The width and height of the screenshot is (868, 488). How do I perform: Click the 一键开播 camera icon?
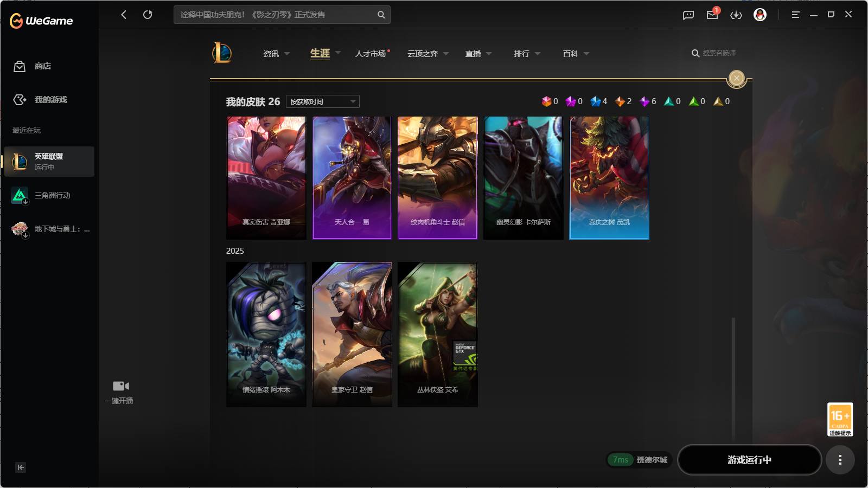pos(121,386)
